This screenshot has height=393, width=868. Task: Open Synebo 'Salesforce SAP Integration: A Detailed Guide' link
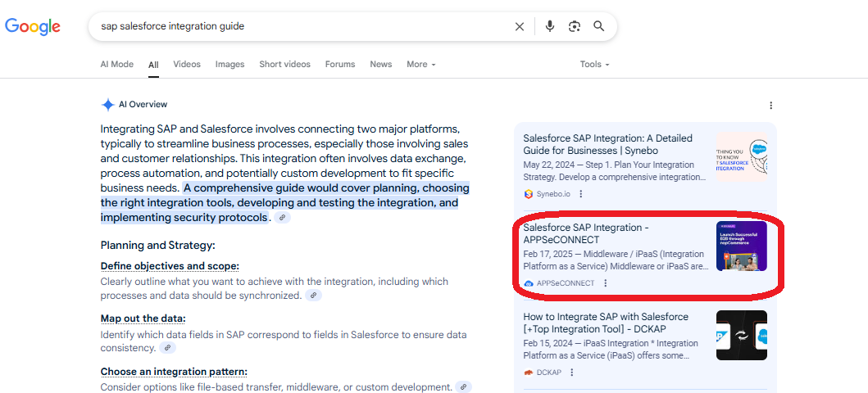(608, 144)
